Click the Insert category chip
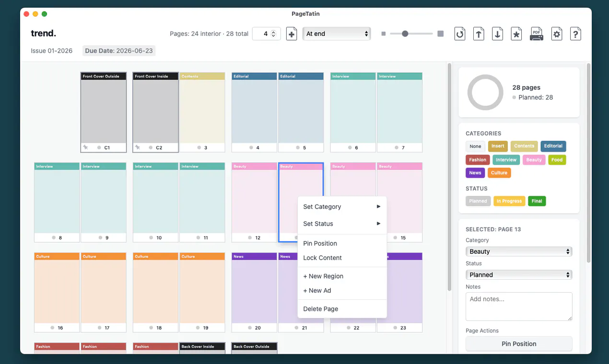Screen dimensions: 609x364 [498, 146]
